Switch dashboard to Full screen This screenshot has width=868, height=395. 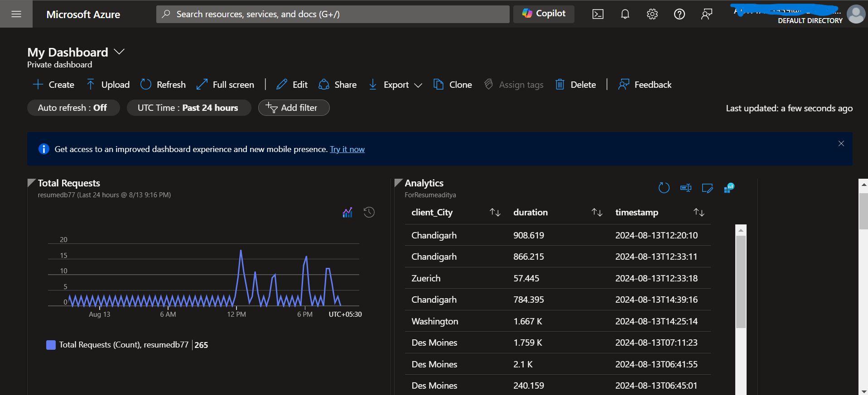click(x=225, y=85)
